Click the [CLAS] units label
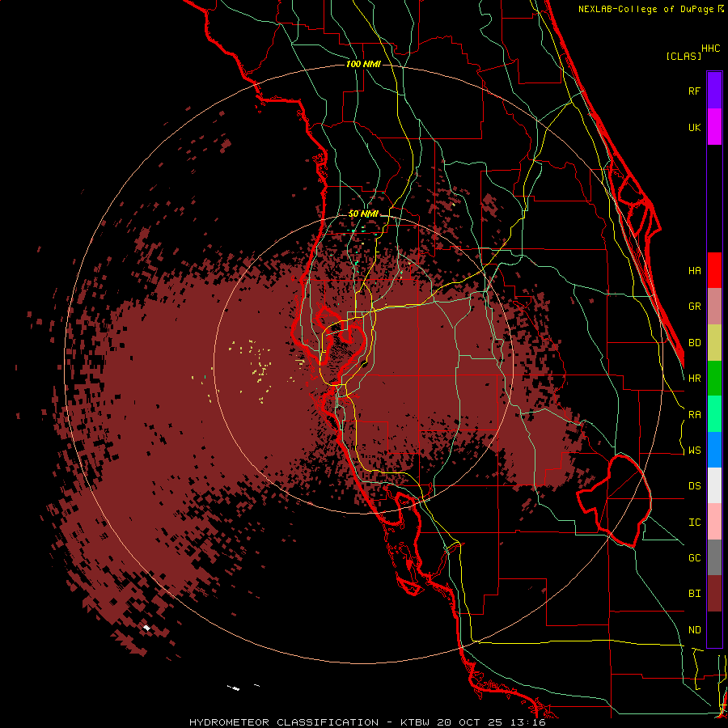The width and height of the screenshot is (728, 728). pos(684,56)
